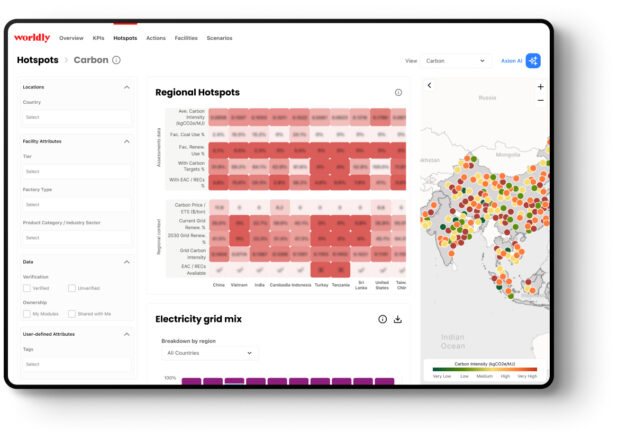Open the View Carbon dropdown
618x438 pixels.
455,61
